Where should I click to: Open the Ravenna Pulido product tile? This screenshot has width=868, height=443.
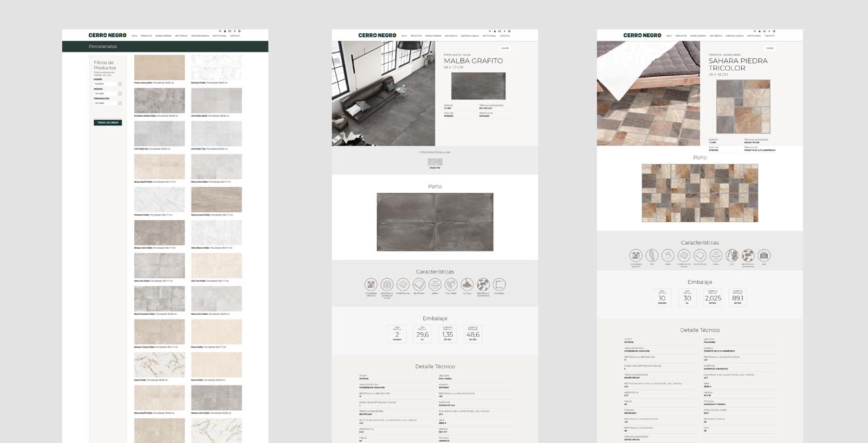(x=216, y=67)
